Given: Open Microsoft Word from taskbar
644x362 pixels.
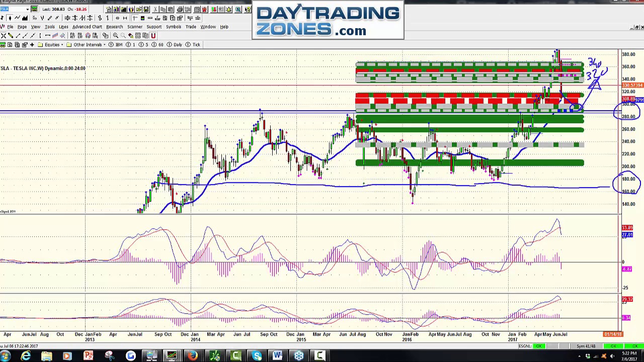Looking at the screenshot, I should click(278, 356).
